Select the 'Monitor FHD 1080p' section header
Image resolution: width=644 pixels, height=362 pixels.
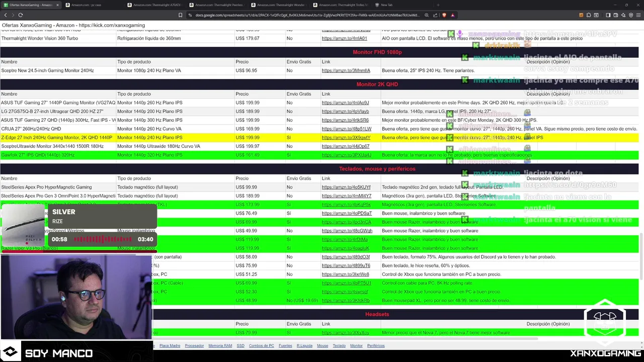pos(377,52)
